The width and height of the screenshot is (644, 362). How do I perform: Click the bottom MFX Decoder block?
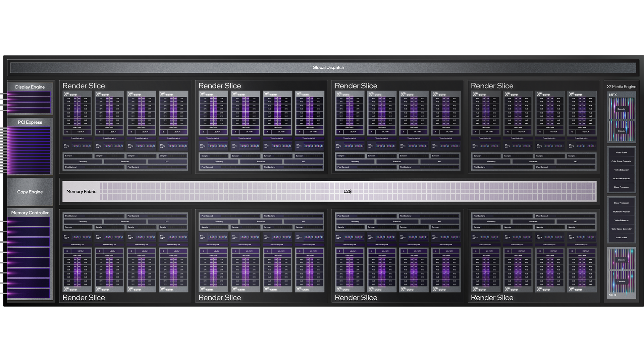621,281
